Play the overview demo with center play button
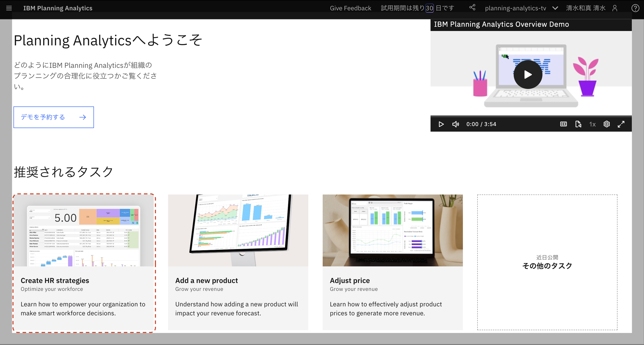The image size is (644, 345). click(528, 74)
